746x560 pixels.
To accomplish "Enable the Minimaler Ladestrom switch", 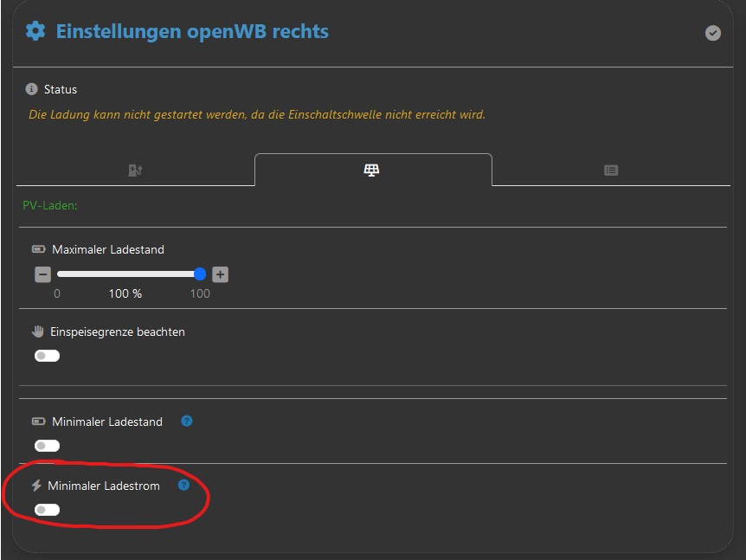I will click(x=47, y=510).
